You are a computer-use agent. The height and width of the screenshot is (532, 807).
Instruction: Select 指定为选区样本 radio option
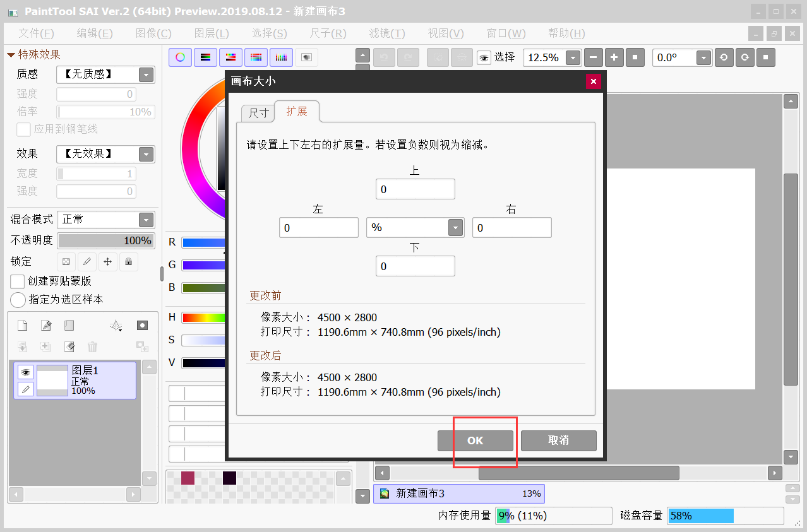click(x=18, y=300)
